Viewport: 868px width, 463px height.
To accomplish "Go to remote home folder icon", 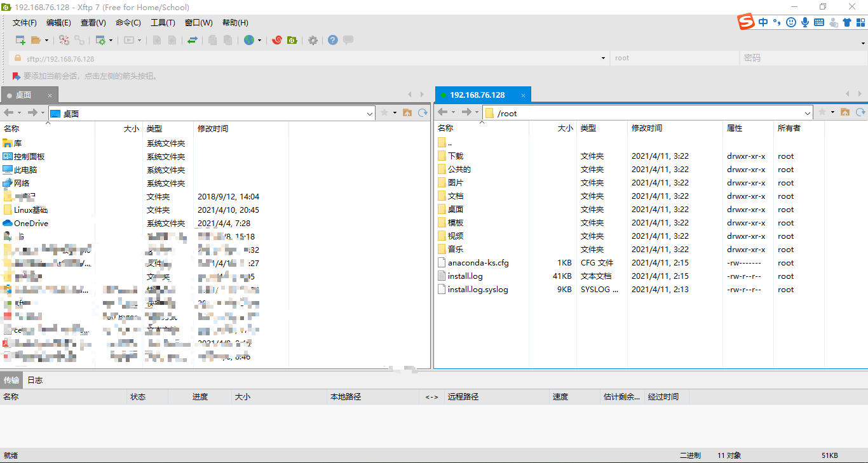I will point(845,112).
